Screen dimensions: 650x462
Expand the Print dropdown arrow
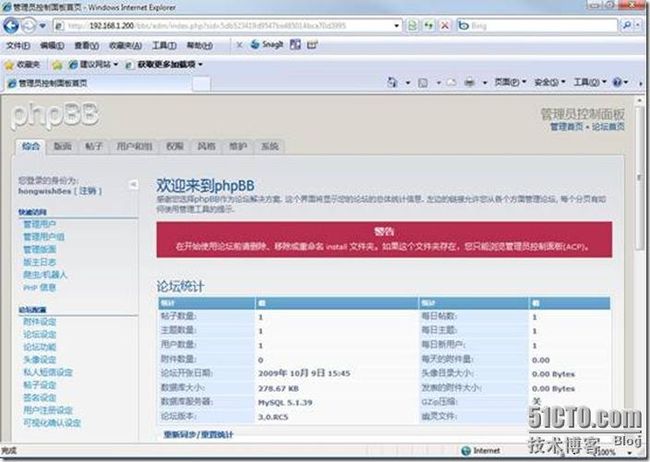coord(485,83)
